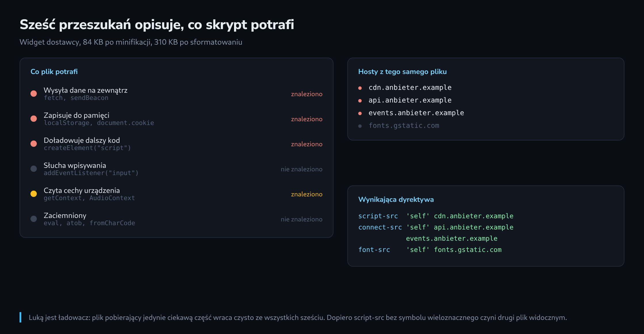The image size is (644, 334).
Task: Click the code text fetch, sendBeacon
Action: click(76, 98)
